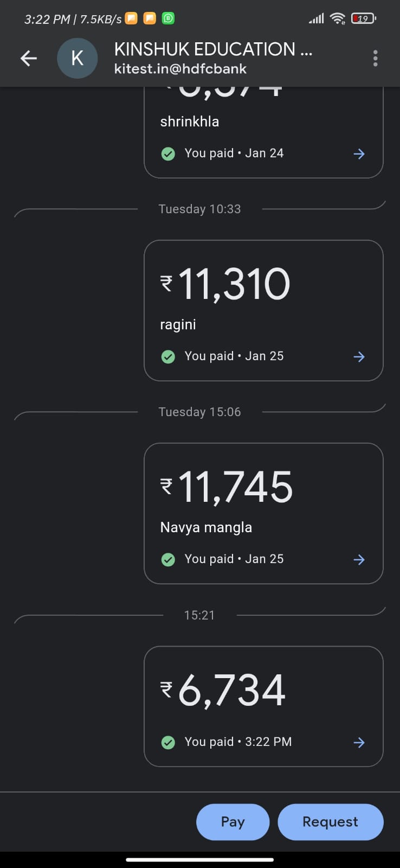Tap the Tuesday 15:06 timestamp divider

199,412
